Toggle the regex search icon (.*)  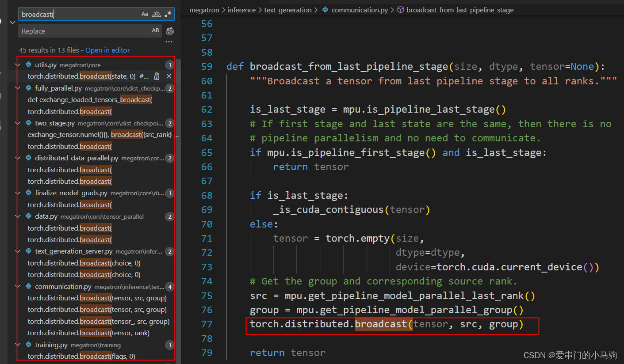pyautogui.click(x=167, y=14)
